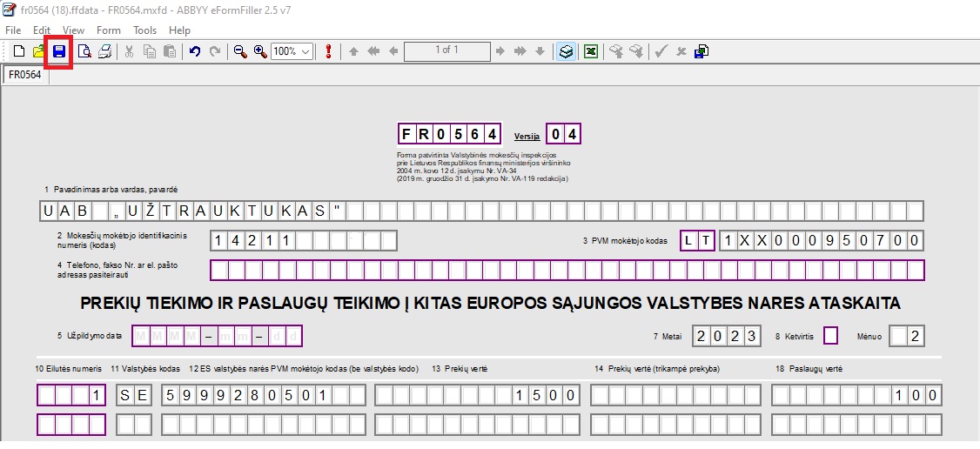980x449 pixels.
Task: Paste from the clipboard icon
Action: pyautogui.click(x=170, y=52)
